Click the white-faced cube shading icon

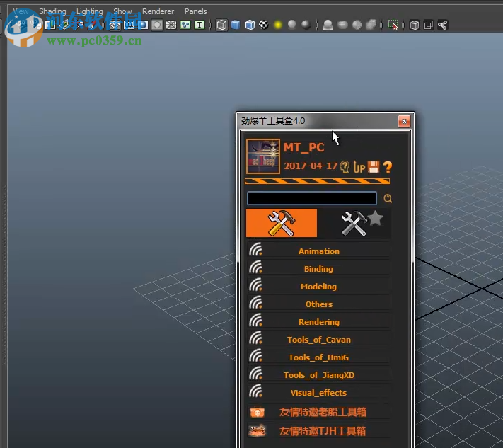pyautogui.click(x=250, y=25)
